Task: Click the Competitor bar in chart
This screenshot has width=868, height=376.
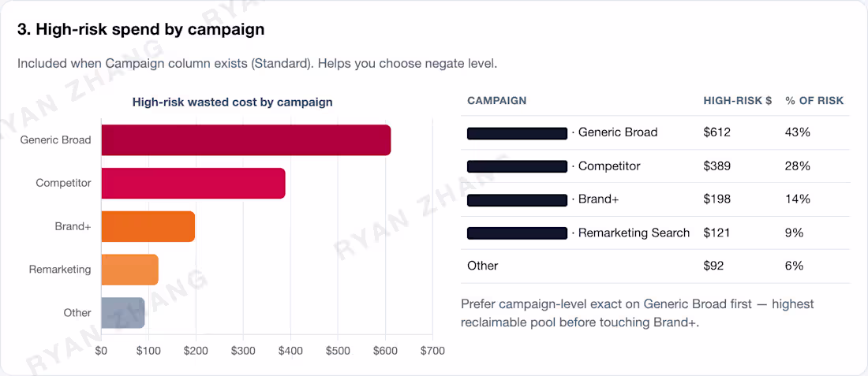Action: (x=193, y=183)
